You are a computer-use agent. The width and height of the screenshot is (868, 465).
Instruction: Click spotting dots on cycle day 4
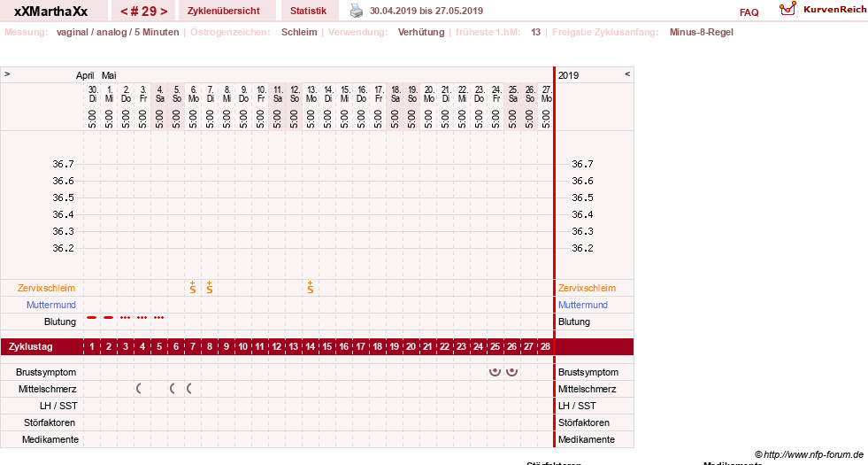[142, 318]
